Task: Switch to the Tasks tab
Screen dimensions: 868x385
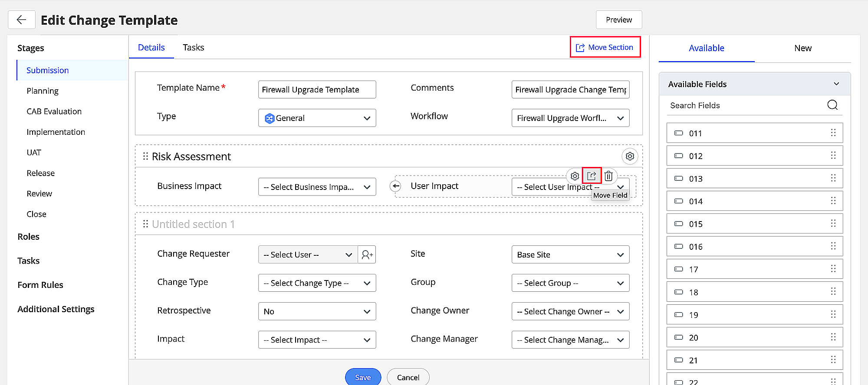Action: click(193, 48)
